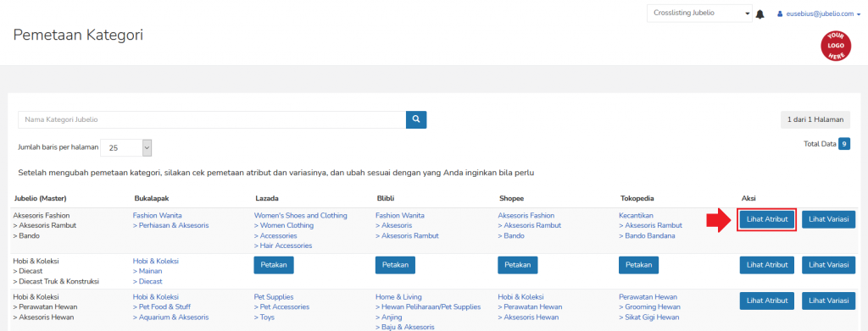Click Petakan under Blibli in Diecast row
Screen dimensions: 868x331
(395, 265)
